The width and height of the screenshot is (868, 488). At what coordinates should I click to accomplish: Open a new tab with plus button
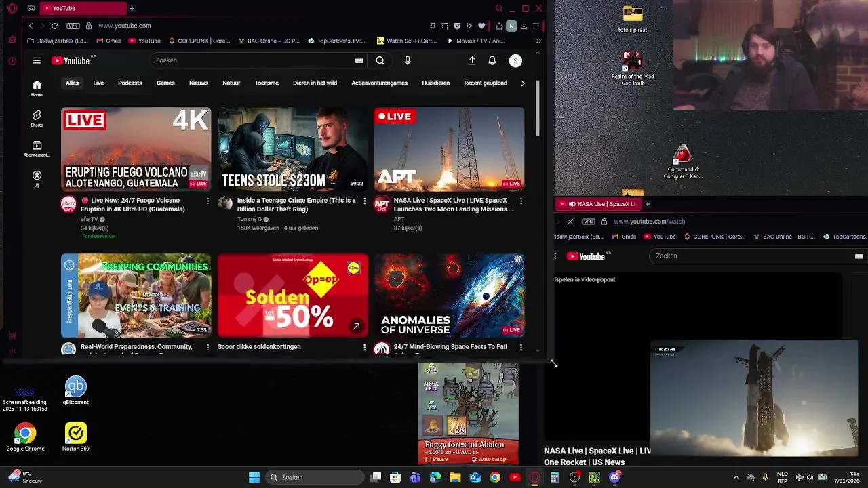point(132,8)
